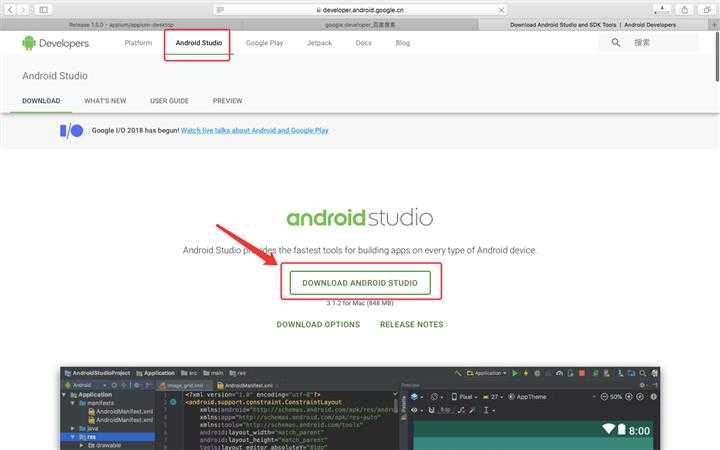Click AndroidStudioProject breadcrumb in IDE screenshot
The height and width of the screenshot is (450, 720).
tap(97, 373)
